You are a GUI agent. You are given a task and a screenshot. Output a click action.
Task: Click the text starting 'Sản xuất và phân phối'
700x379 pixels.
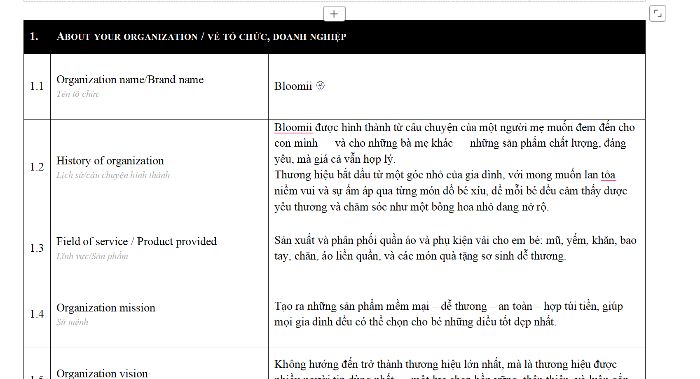pos(455,248)
